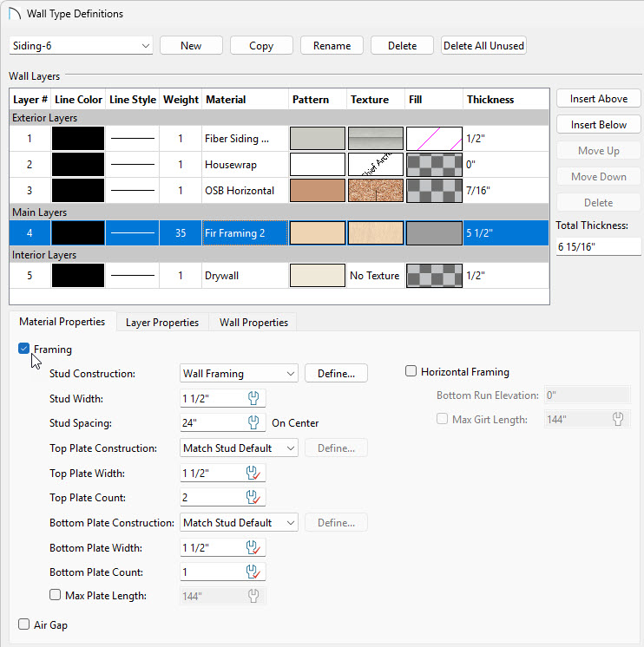The width and height of the screenshot is (644, 647).
Task: Click the Top Plate Count default wrench icon
Action: point(253,497)
